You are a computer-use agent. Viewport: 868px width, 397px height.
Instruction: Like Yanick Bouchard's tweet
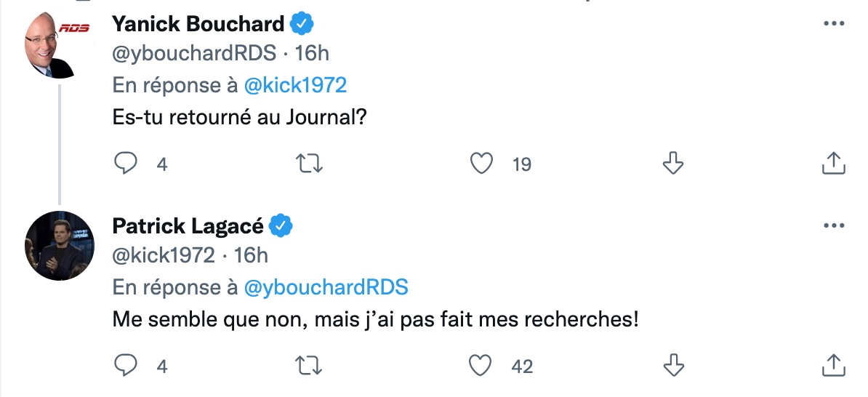481,164
